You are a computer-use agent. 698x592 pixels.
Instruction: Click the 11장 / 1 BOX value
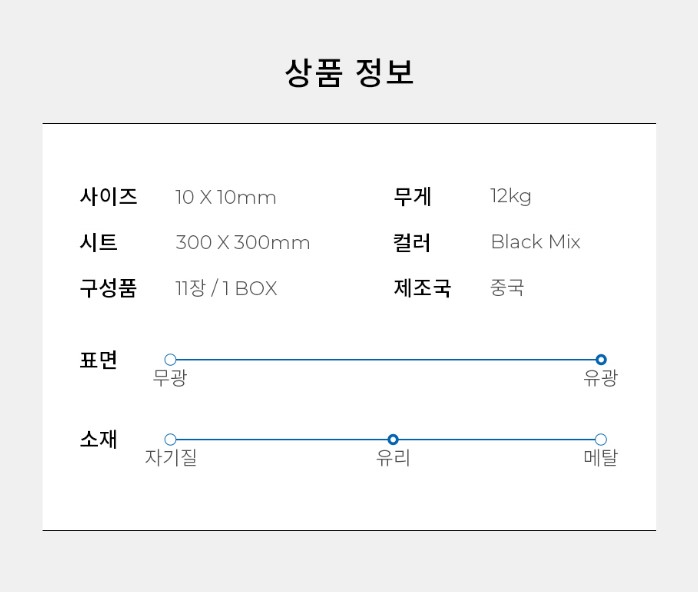226,289
